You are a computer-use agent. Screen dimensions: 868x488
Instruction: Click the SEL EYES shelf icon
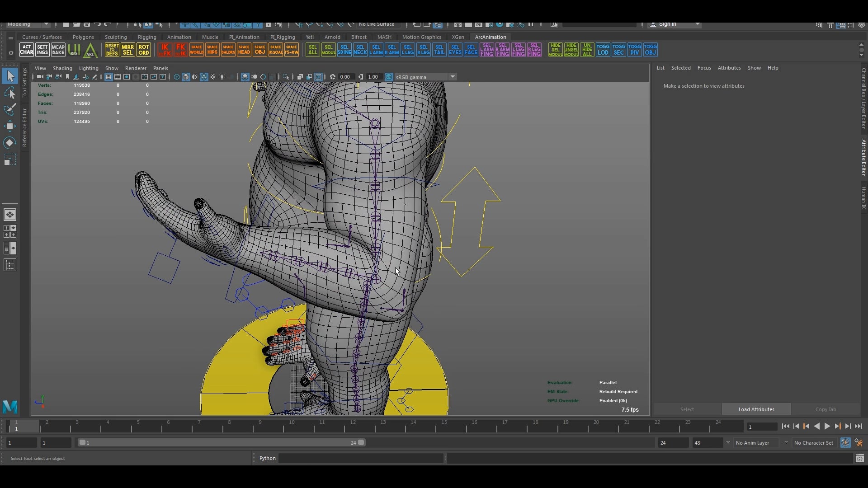pos(455,50)
